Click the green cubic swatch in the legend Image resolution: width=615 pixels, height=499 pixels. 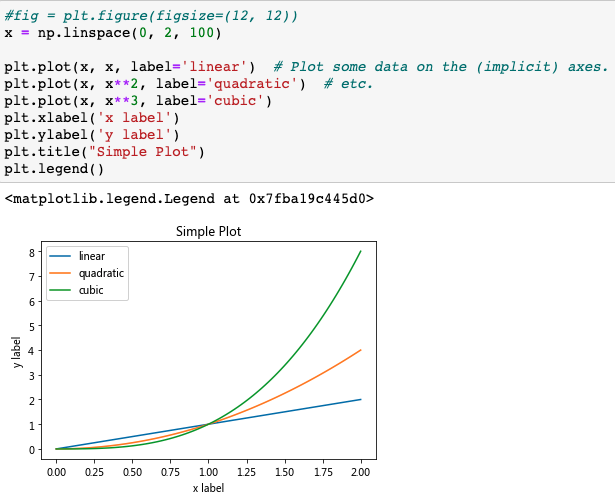(61, 290)
